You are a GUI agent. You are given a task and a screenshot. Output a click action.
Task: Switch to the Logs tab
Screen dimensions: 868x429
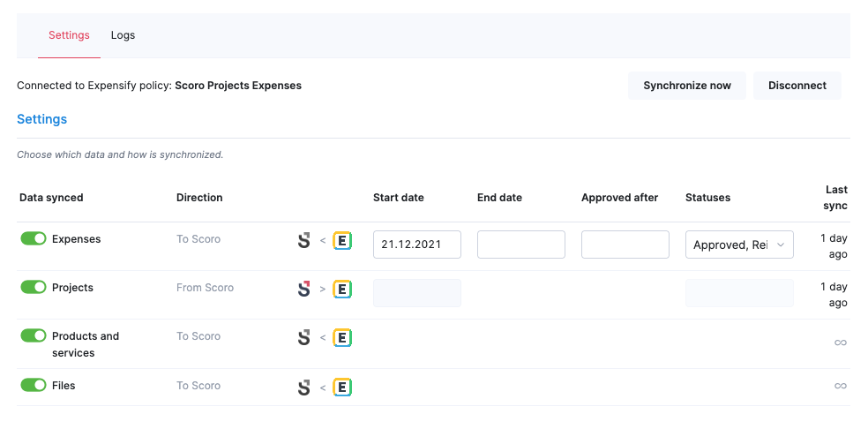(123, 35)
